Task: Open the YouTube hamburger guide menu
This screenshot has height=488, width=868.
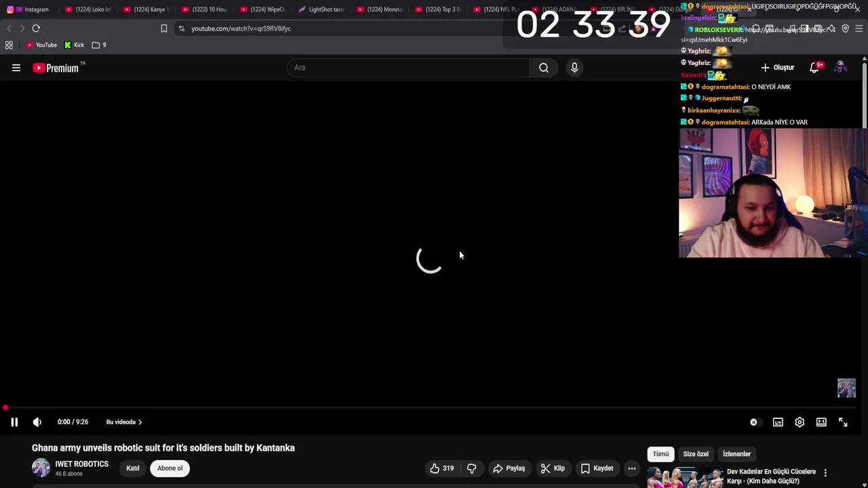Action: pos(16,68)
